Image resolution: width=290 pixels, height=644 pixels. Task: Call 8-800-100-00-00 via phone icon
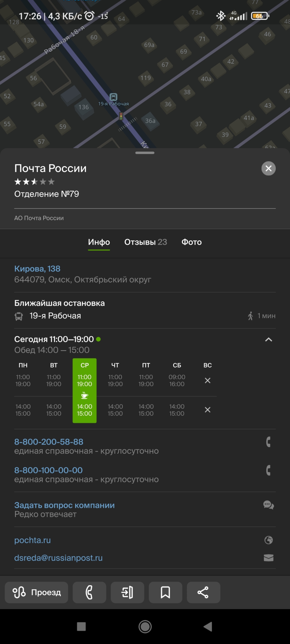(x=268, y=470)
